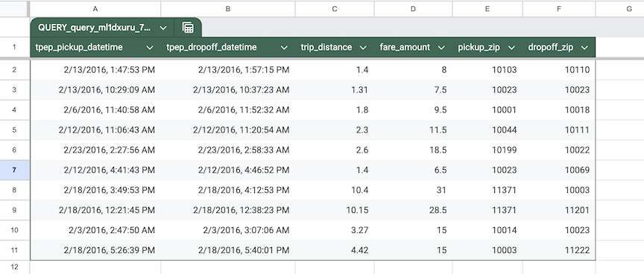This screenshot has height=274, width=644.
Task: Select cell with 2/12/2016, 11:20:54 AM
Action: click(x=228, y=130)
